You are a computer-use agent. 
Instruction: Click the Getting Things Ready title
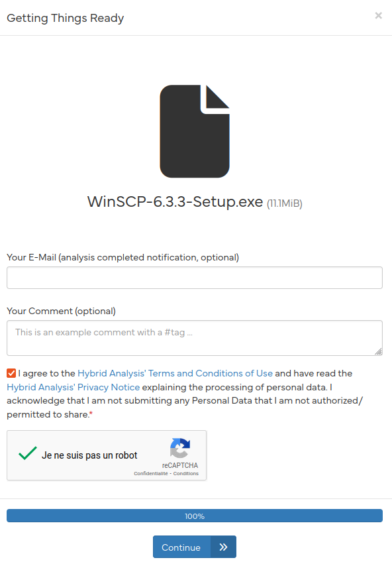pyautogui.click(x=66, y=18)
